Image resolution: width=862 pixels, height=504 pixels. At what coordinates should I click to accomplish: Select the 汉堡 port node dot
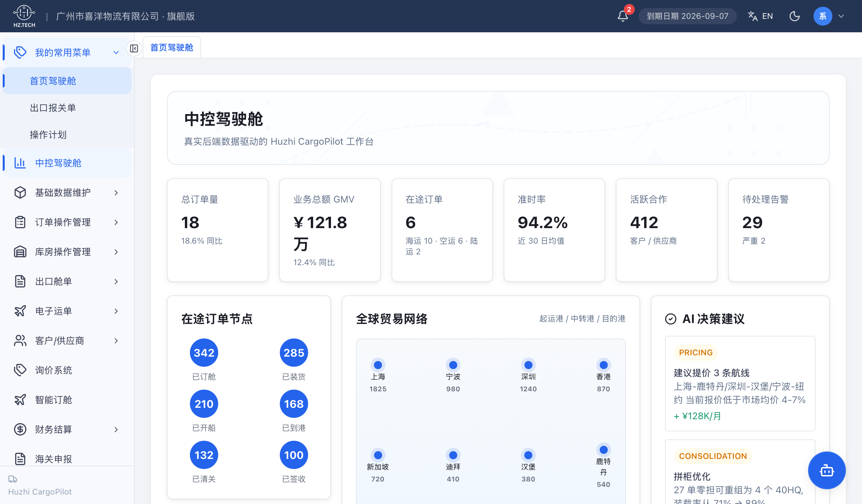(x=528, y=455)
